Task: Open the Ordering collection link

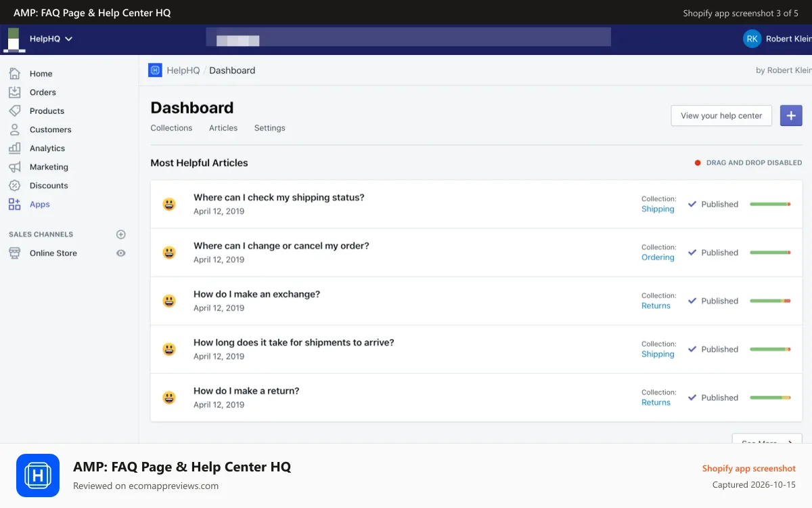Action: (658, 257)
